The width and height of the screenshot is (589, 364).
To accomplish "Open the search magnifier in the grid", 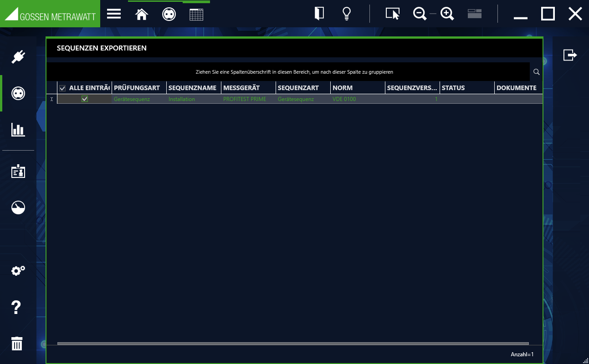I will 537,72.
